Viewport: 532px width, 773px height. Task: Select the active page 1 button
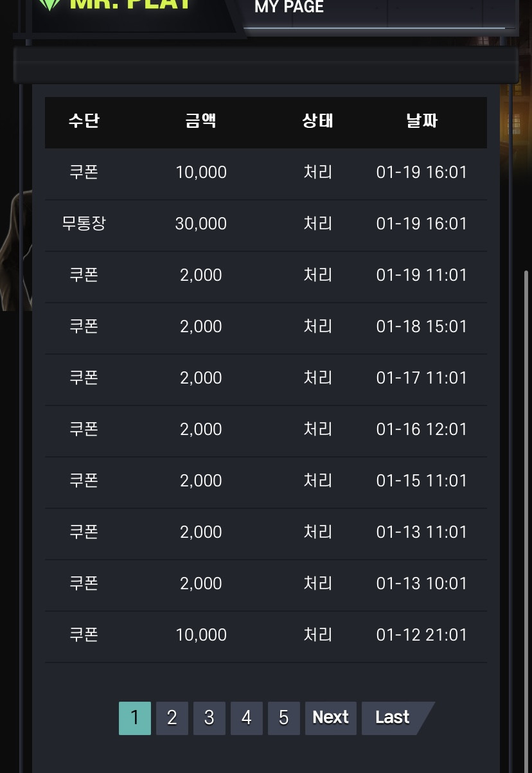pyautogui.click(x=135, y=718)
